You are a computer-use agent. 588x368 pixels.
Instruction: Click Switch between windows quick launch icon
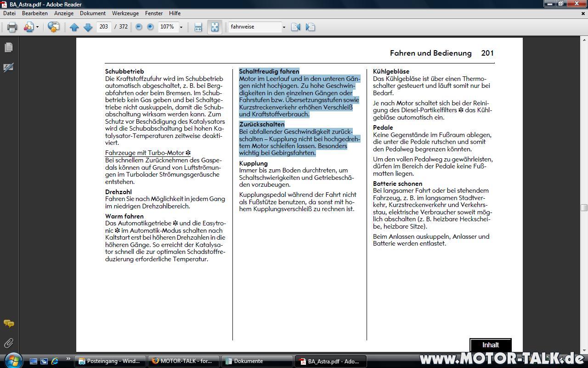44,361
